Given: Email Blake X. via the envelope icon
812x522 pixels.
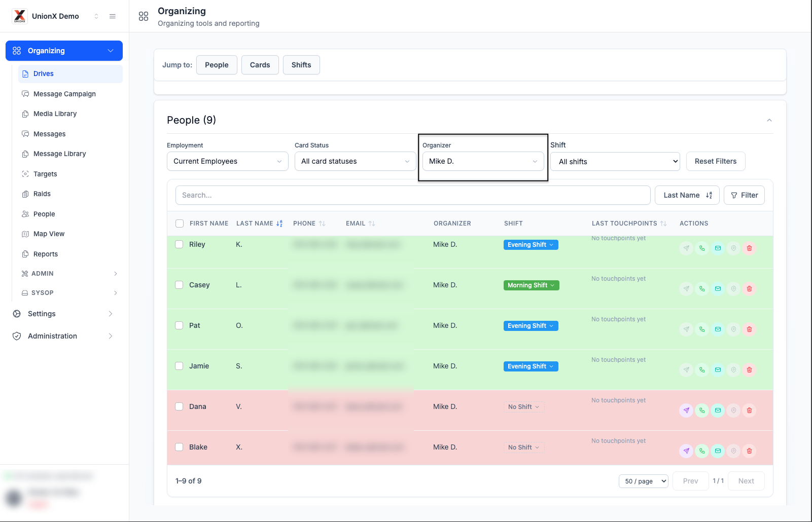Looking at the screenshot, I should (718, 451).
